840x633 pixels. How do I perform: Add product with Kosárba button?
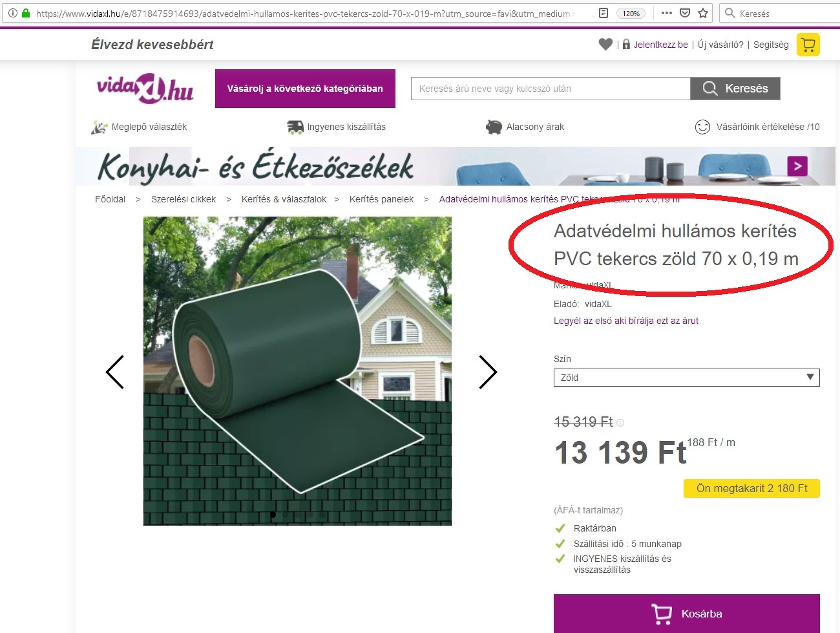pyautogui.click(x=686, y=614)
